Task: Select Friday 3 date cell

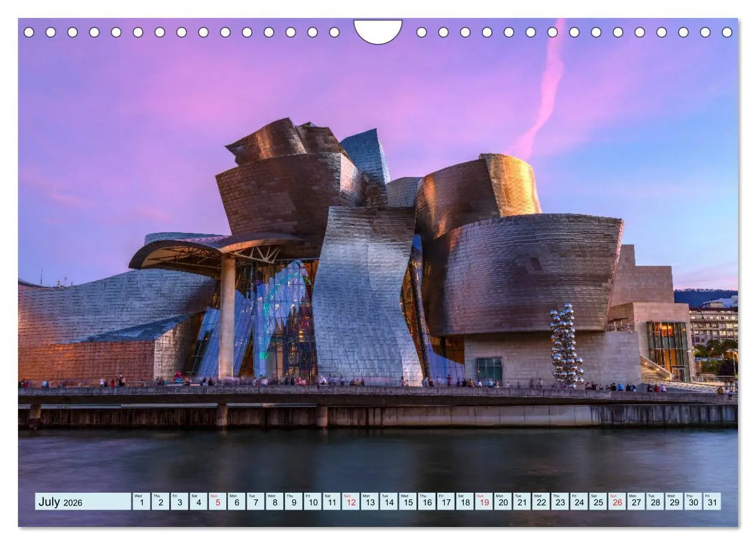Action: [x=179, y=501]
